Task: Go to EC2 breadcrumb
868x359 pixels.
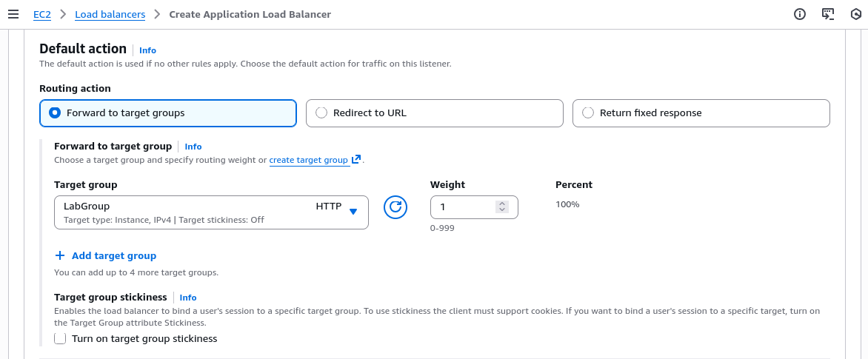Action: click(x=42, y=14)
